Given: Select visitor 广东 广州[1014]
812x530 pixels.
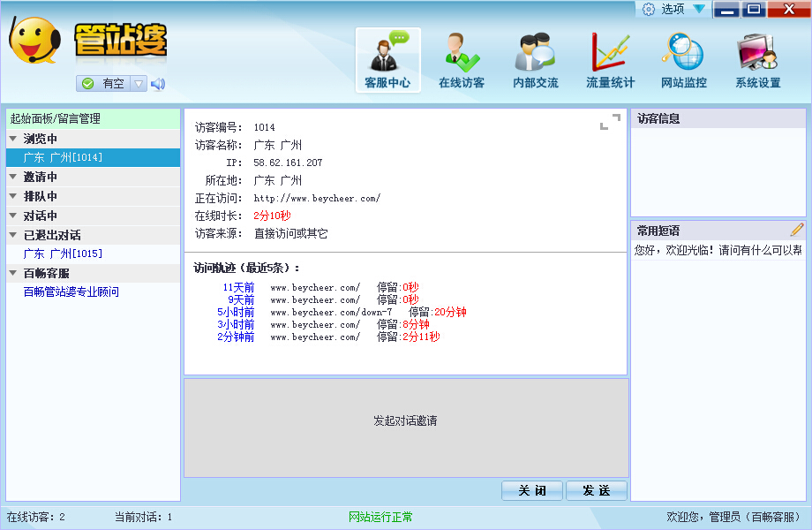Looking at the screenshot, I should point(94,157).
